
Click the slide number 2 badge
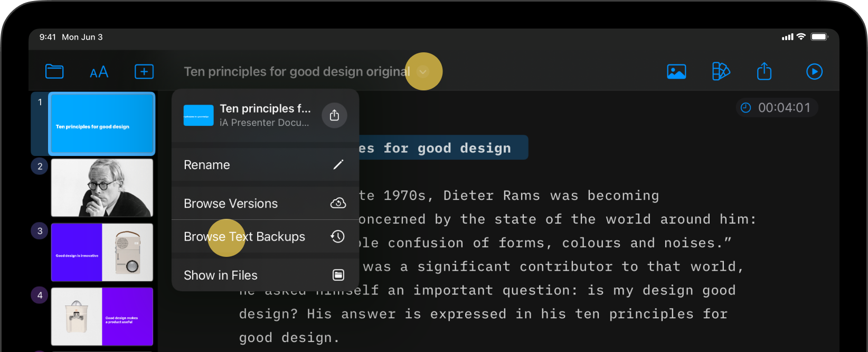(x=40, y=166)
